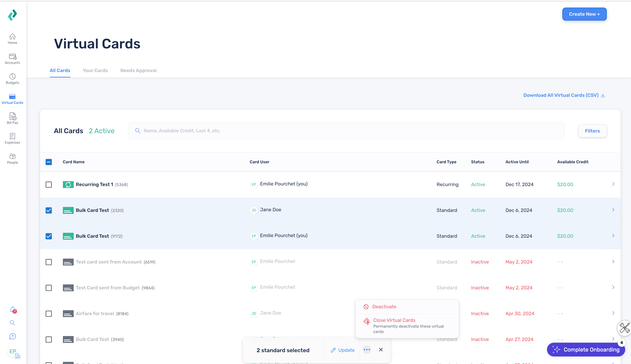Choose Close Virtual Cards from the context menu
The image size is (631, 364).
click(x=394, y=320)
